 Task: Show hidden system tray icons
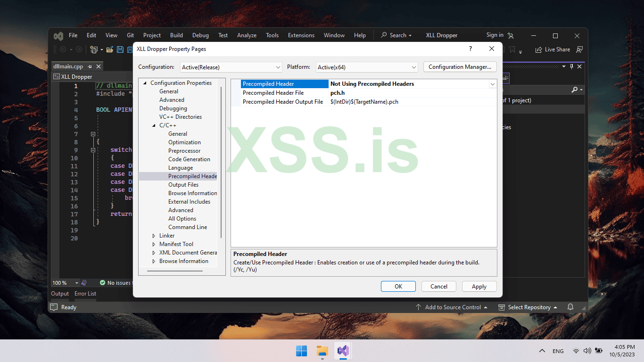543,351
